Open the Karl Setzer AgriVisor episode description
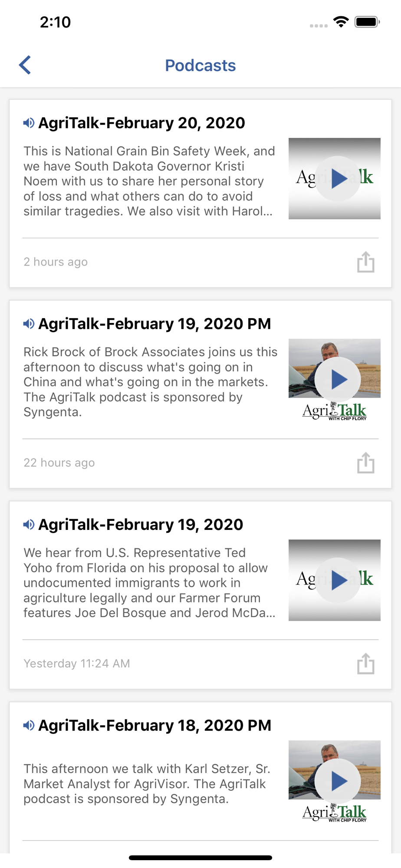Image resolution: width=401 pixels, height=868 pixels. pos(147,784)
